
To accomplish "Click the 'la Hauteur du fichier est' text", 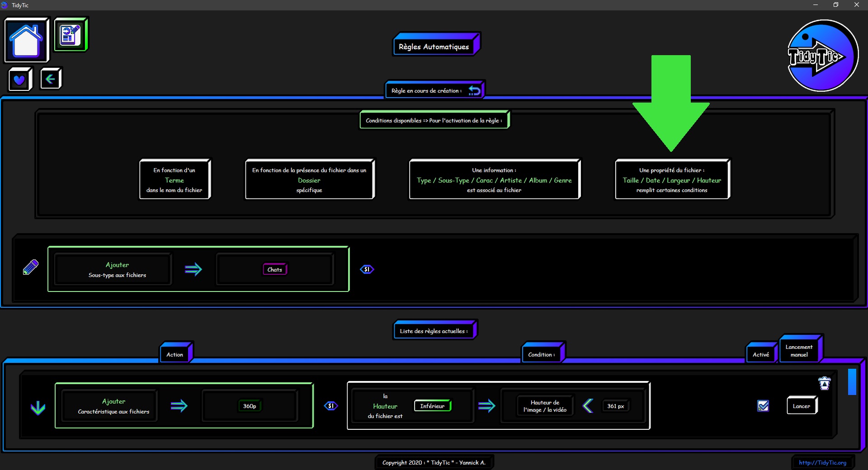I will [385, 406].
